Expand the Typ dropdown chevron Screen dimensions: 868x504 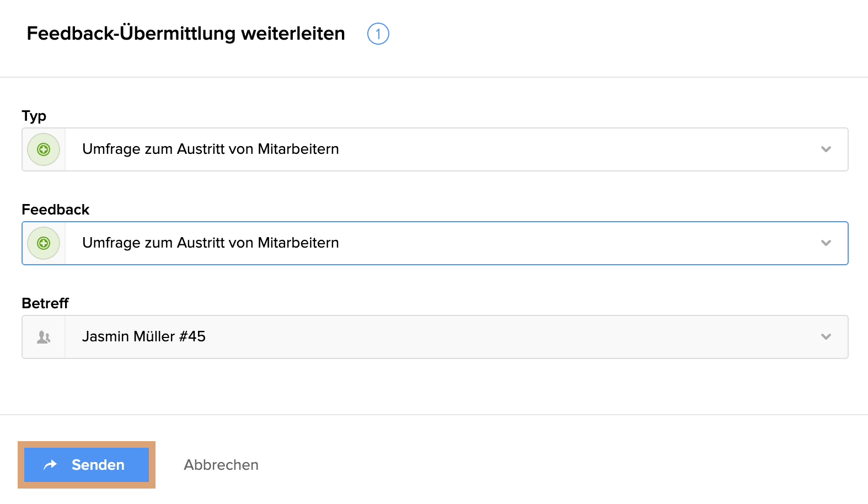[826, 149]
